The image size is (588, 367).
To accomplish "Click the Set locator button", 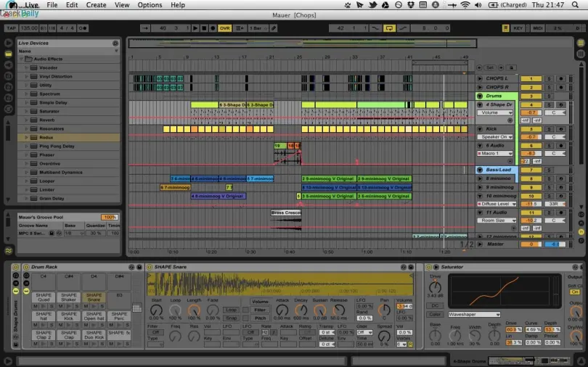I will pyautogui.click(x=490, y=67).
